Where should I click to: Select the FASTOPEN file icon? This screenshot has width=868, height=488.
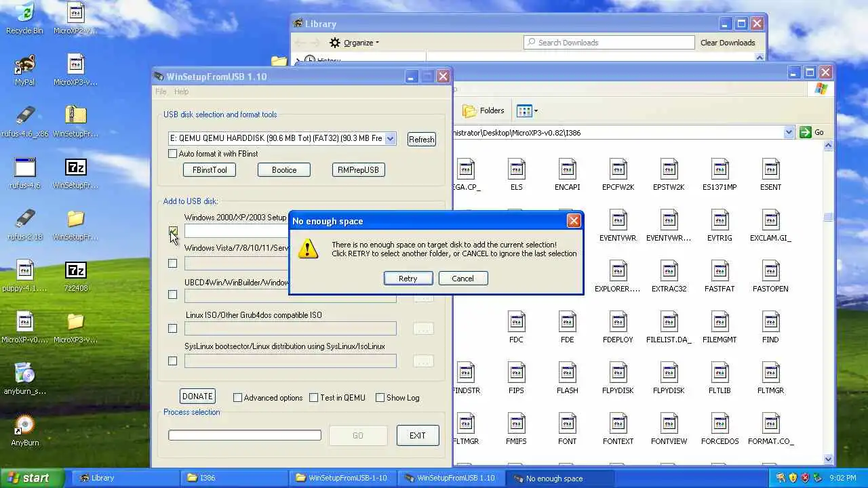770,277
